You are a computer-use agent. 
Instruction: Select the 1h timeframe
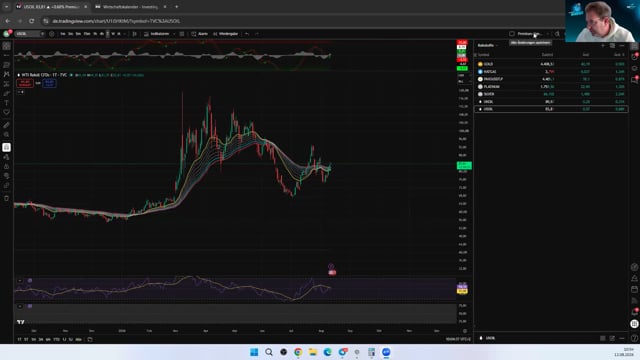(x=95, y=34)
